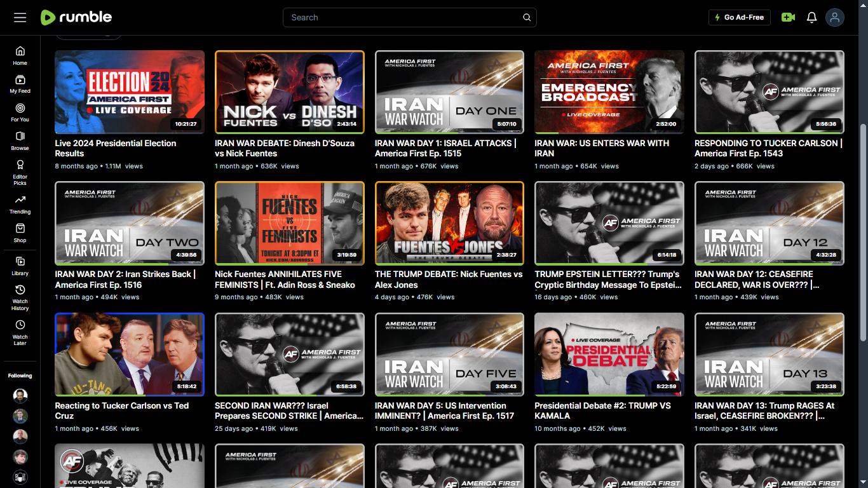Screen dimensions: 868x488
Task: Open second followed channel avatar
Action: pyautogui.click(x=20, y=416)
